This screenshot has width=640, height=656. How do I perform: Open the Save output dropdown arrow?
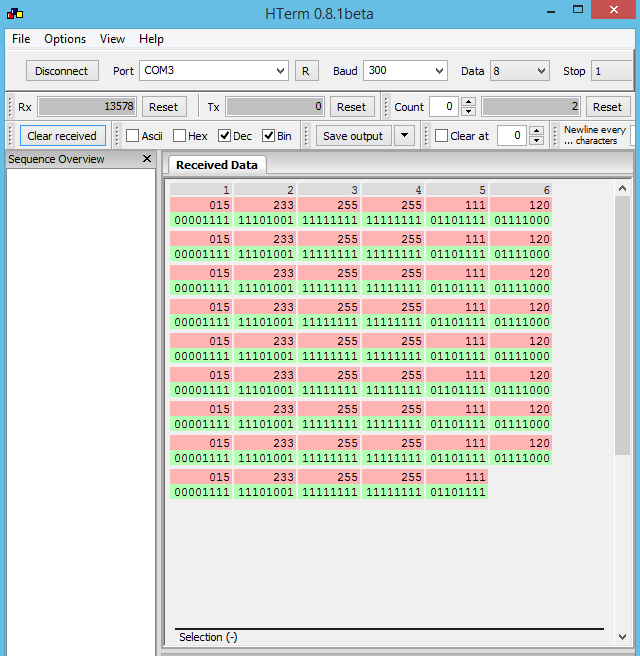pos(404,136)
